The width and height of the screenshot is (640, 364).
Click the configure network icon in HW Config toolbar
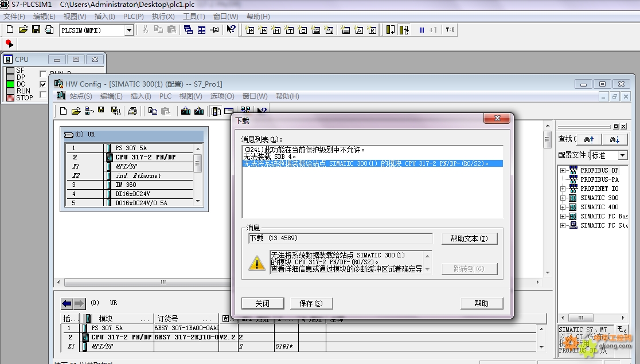pos(245,110)
